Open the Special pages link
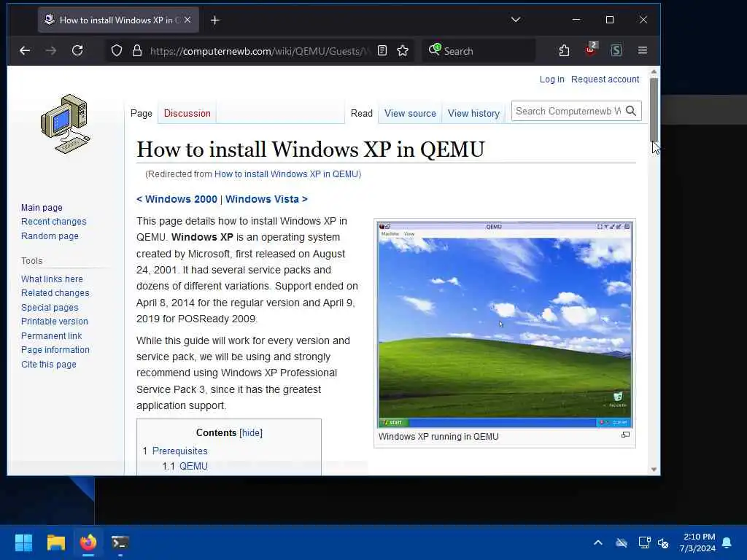The width and height of the screenshot is (747, 560). click(50, 308)
